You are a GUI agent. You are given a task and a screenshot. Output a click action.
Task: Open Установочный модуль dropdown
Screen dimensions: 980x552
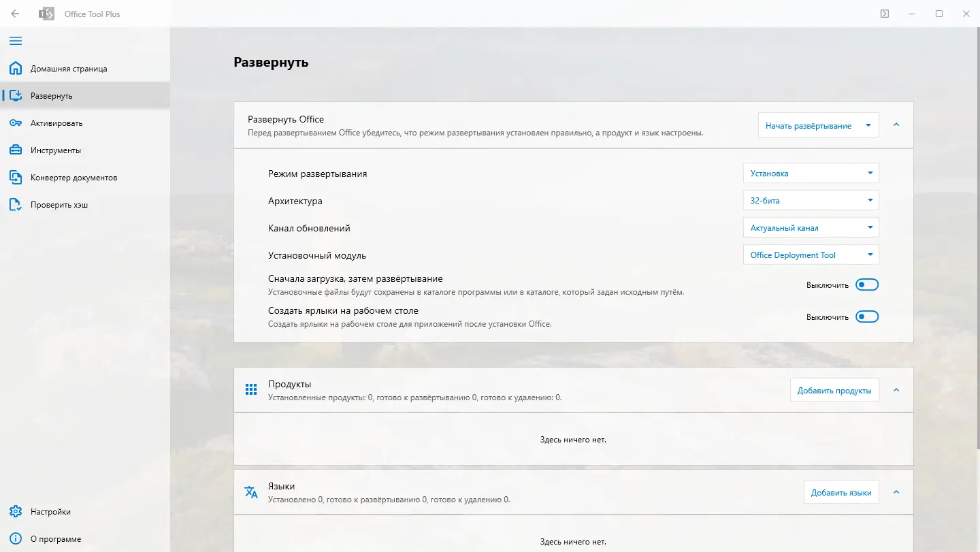coord(811,255)
